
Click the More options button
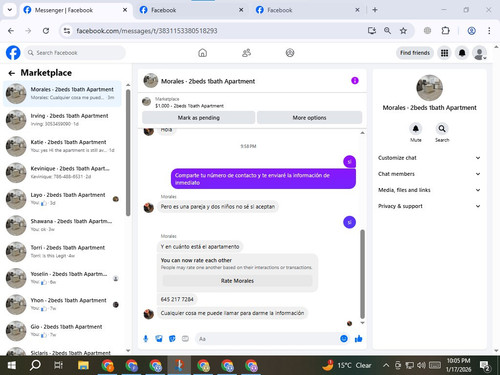[x=309, y=117]
